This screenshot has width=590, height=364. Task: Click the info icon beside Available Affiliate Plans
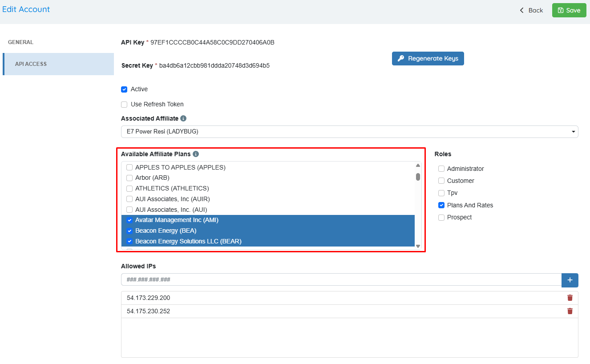coord(196,154)
